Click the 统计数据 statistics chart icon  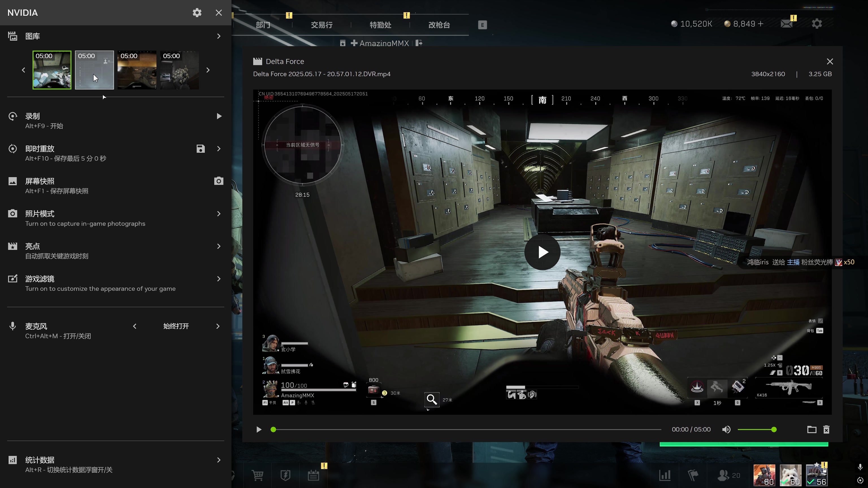pyautogui.click(x=13, y=460)
